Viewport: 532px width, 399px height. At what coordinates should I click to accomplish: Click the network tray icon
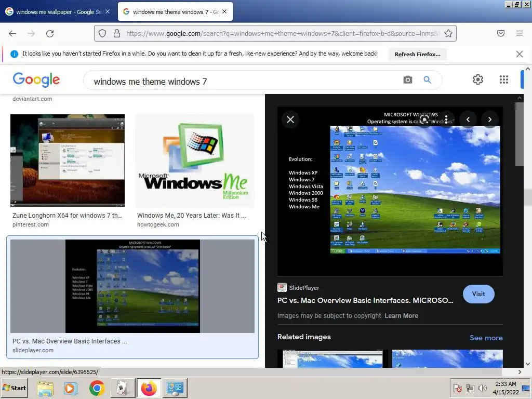[x=470, y=388]
